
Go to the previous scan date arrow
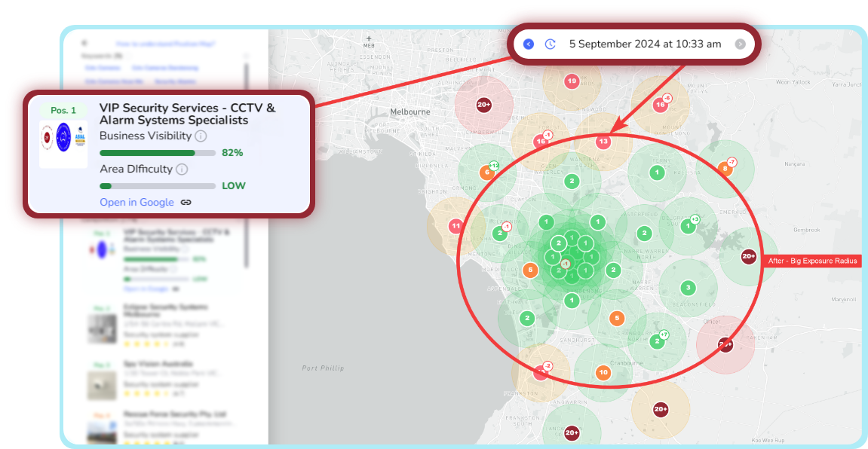click(x=529, y=44)
